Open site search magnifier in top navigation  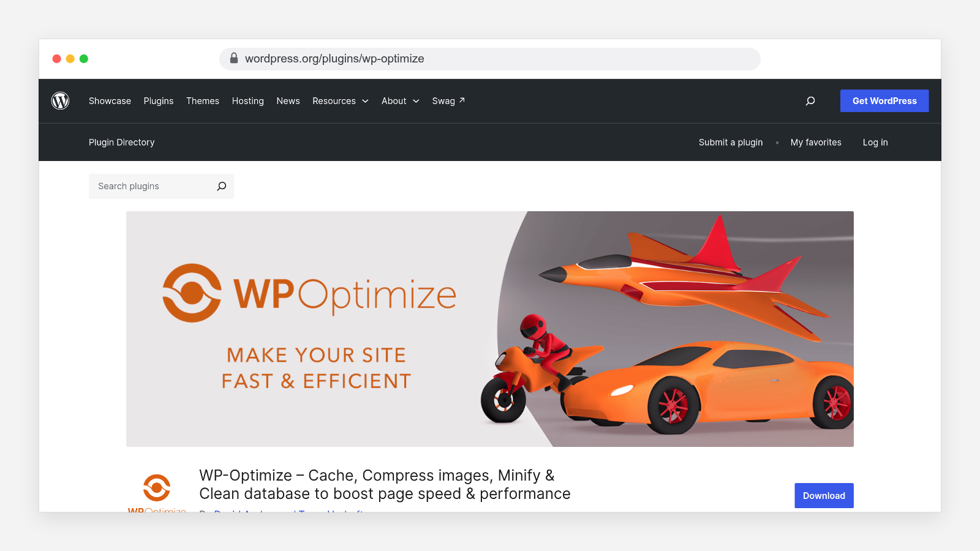coord(810,101)
